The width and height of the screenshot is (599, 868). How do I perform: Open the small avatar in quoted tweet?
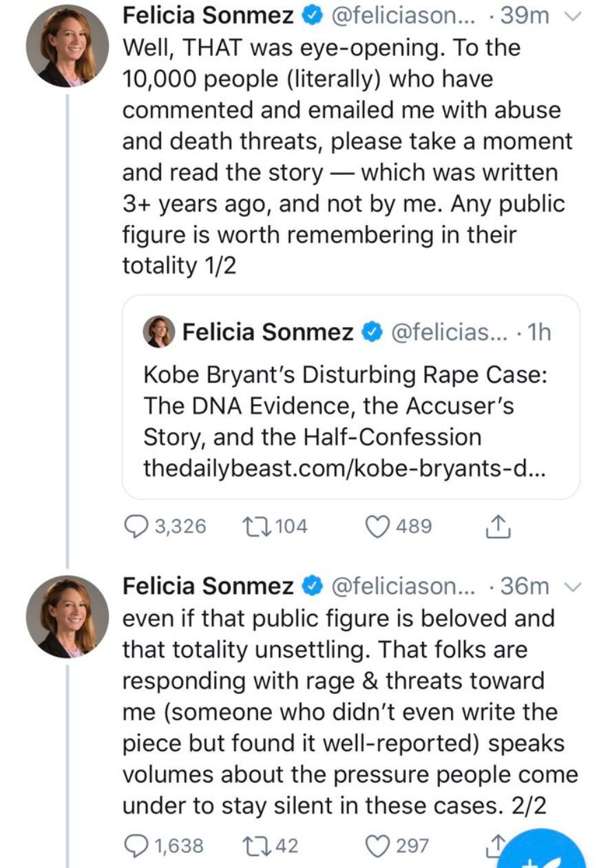pos(158,333)
